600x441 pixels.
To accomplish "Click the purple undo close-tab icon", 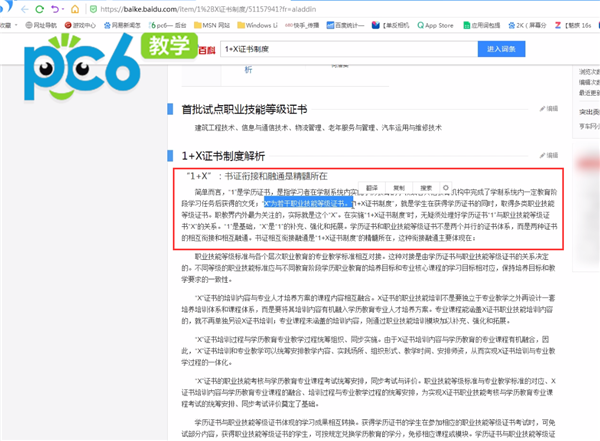I will point(55,9).
